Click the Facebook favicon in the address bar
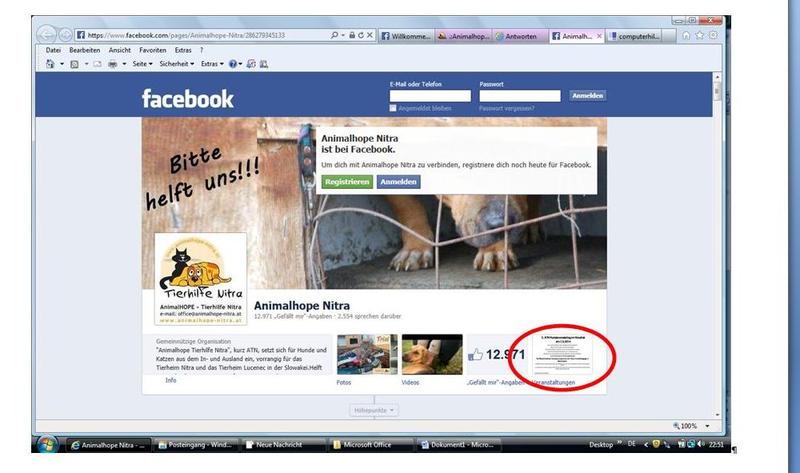 point(81,35)
